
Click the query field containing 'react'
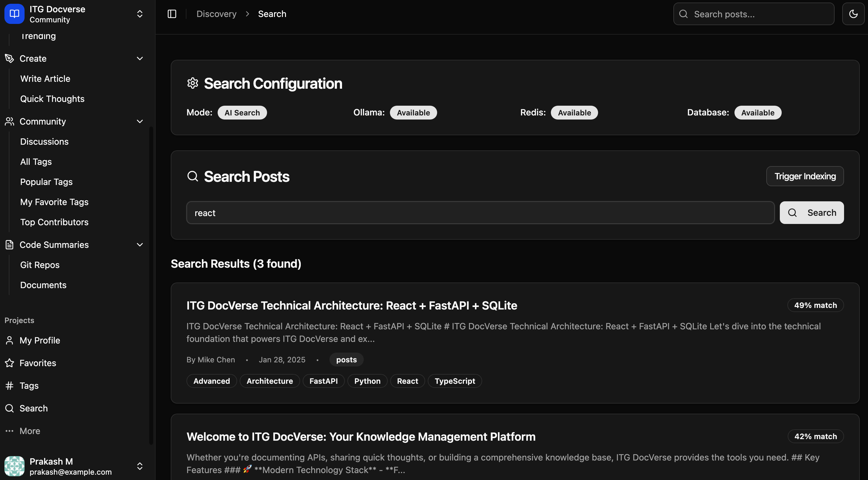tap(480, 213)
